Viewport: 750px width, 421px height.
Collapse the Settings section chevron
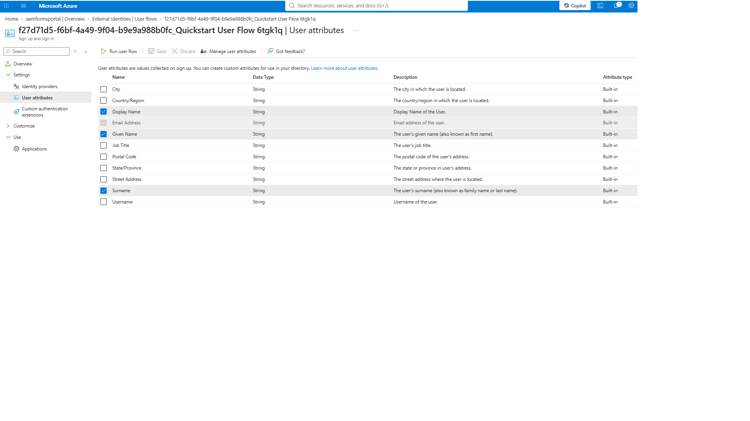click(8, 75)
